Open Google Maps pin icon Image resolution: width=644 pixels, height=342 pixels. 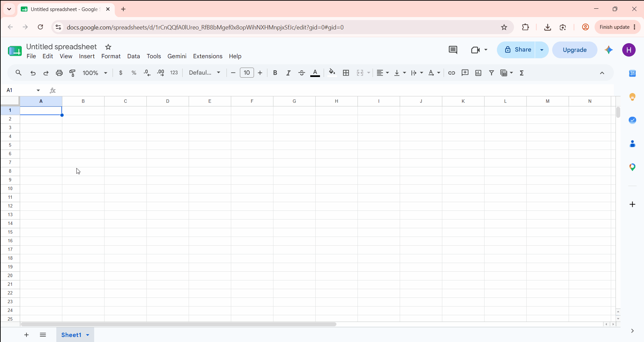(633, 167)
